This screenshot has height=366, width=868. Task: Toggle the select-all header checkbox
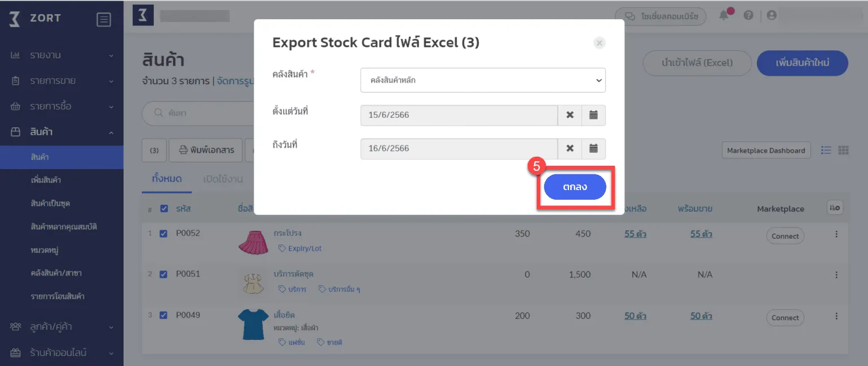coord(164,209)
